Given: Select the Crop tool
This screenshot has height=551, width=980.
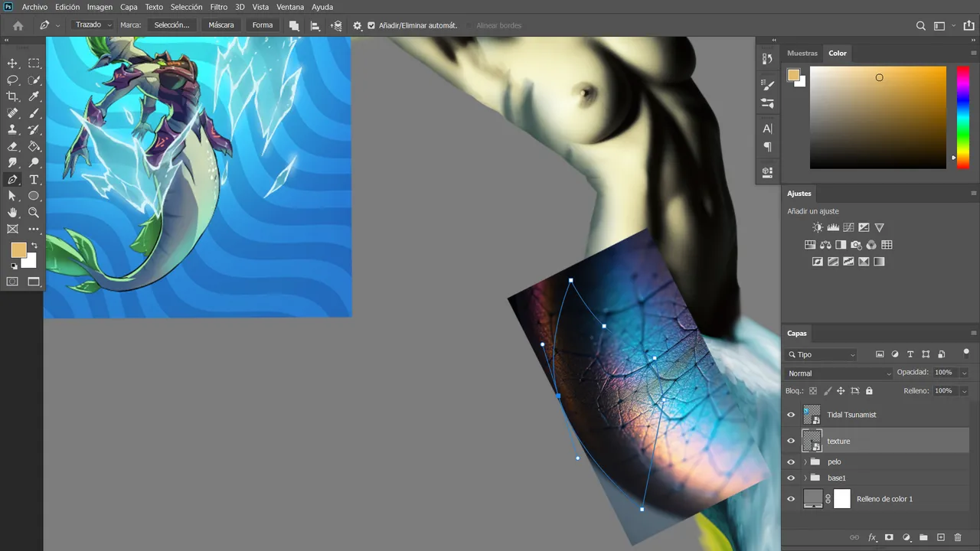Looking at the screenshot, I should [x=12, y=96].
